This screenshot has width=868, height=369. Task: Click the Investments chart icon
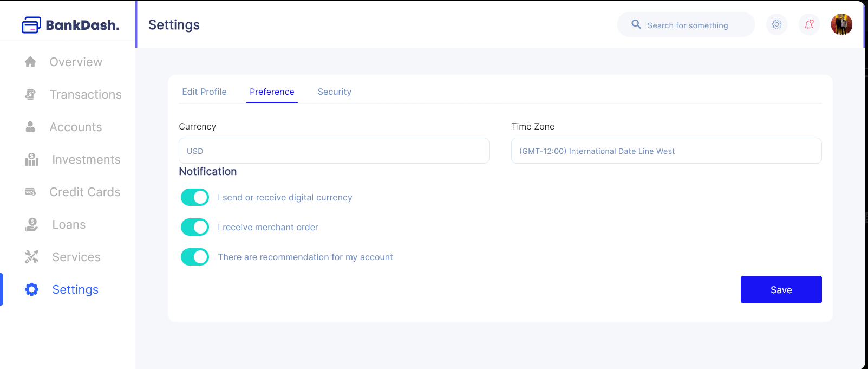click(x=31, y=159)
